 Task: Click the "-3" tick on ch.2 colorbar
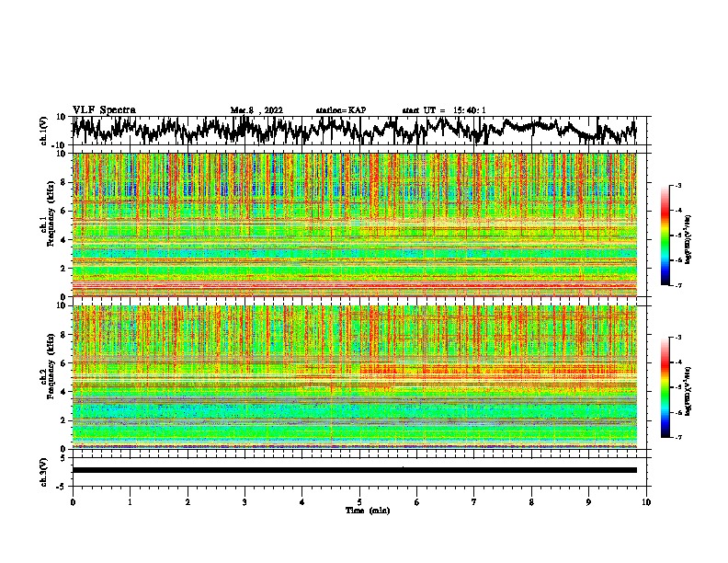click(x=677, y=338)
